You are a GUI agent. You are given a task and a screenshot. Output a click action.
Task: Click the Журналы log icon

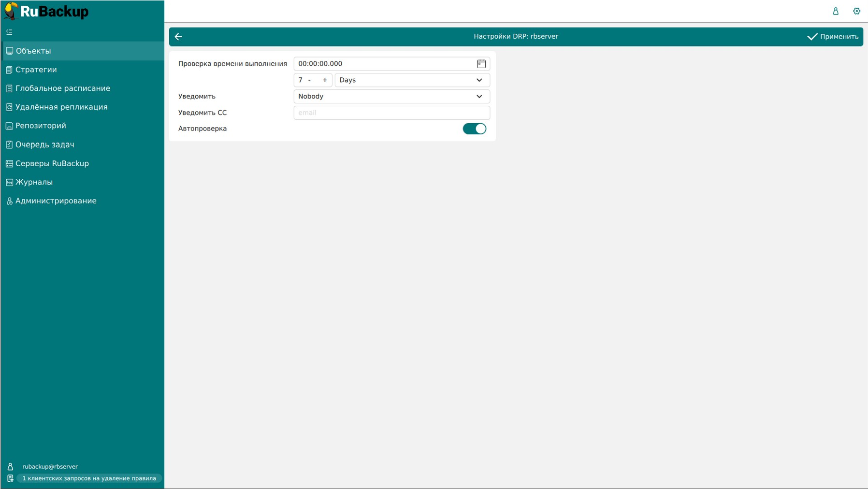coord(9,182)
